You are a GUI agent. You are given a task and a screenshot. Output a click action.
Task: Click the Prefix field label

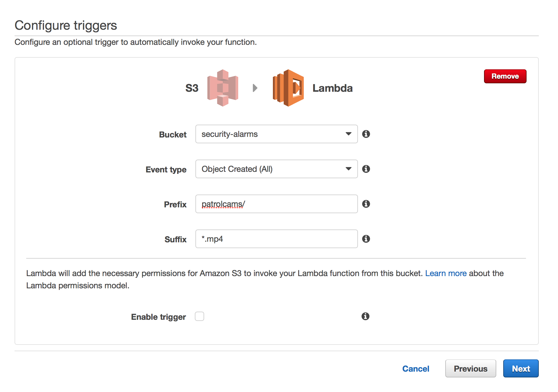(x=175, y=204)
